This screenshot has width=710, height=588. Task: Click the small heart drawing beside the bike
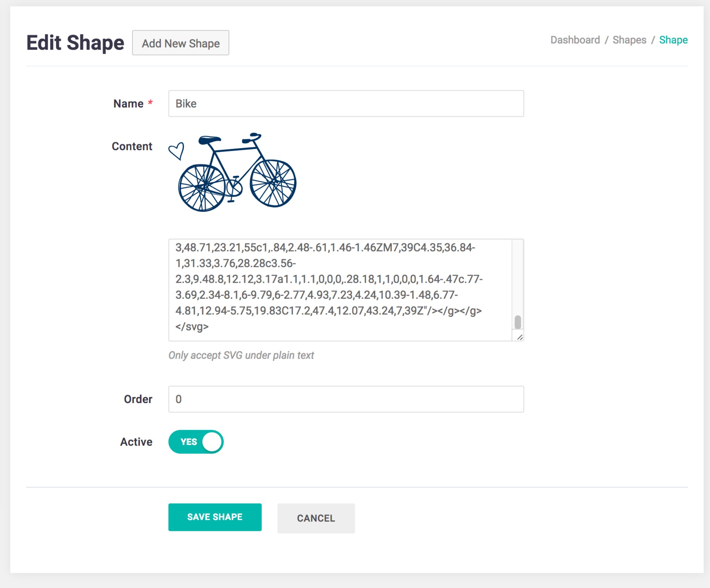click(176, 151)
